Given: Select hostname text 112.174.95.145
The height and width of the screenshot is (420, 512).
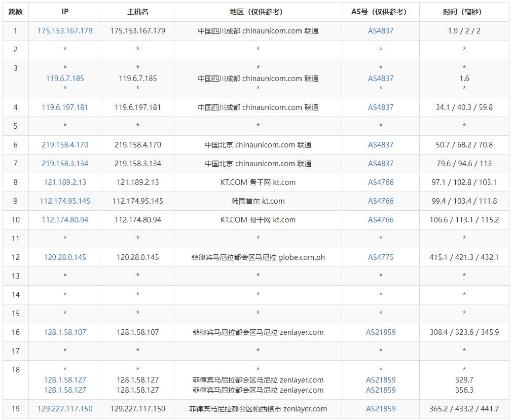Looking at the screenshot, I should 138,201.
